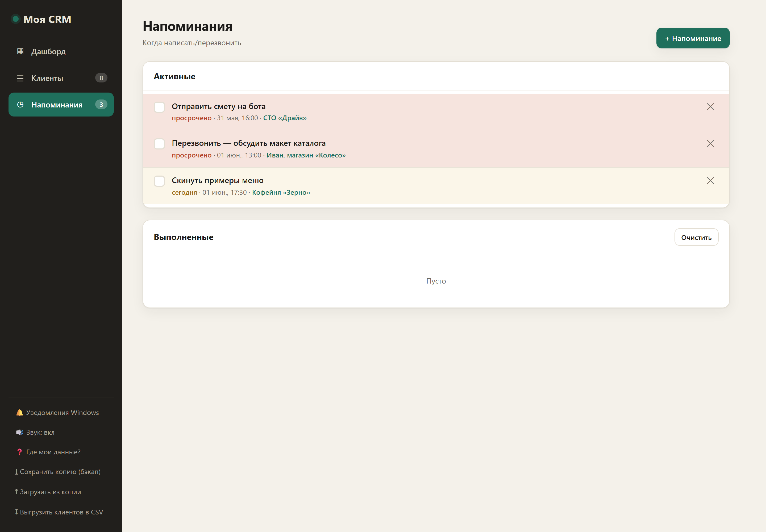The width and height of the screenshot is (766, 532).
Task: Open client link Кофейня «Зерно»
Action: (281, 193)
